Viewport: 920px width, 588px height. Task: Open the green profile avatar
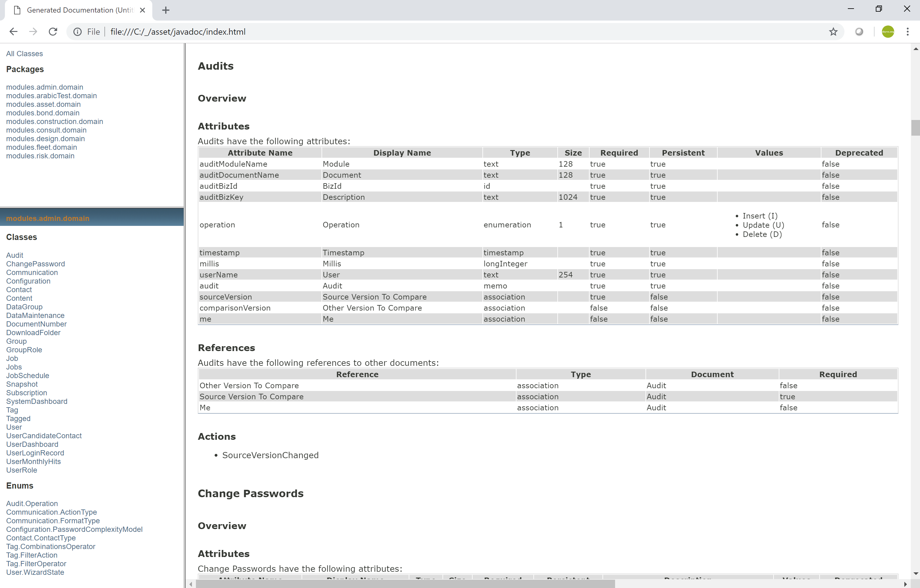click(x=888, y=32)
